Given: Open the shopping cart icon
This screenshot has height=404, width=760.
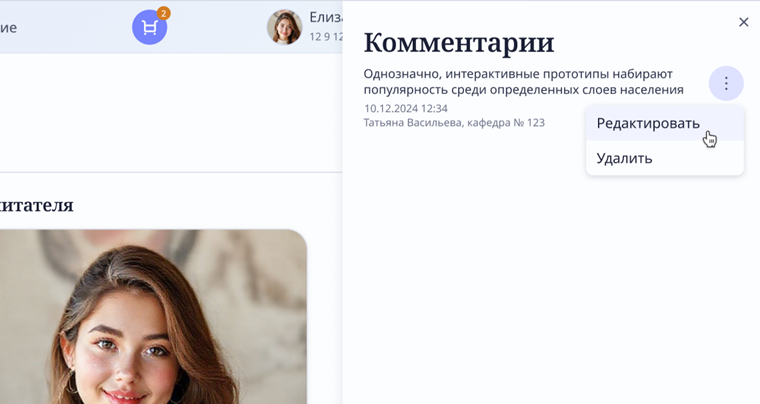Looking at the screenshot, I should [150, 28].
